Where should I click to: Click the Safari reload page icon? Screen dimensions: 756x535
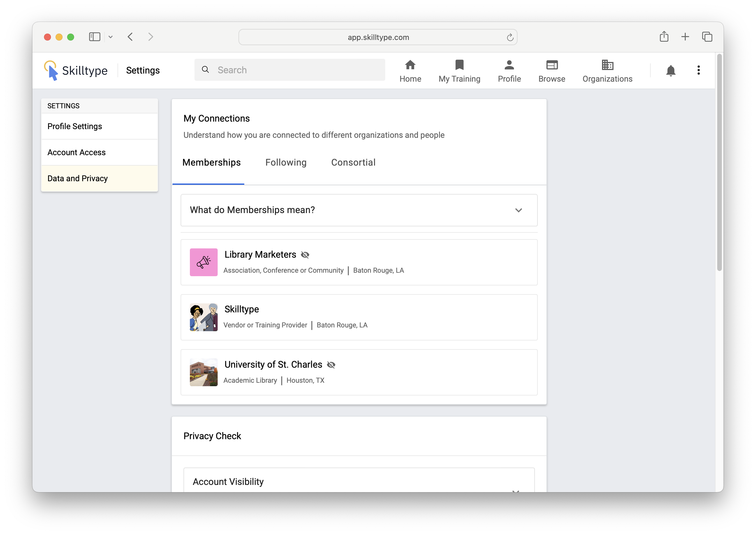510,38
